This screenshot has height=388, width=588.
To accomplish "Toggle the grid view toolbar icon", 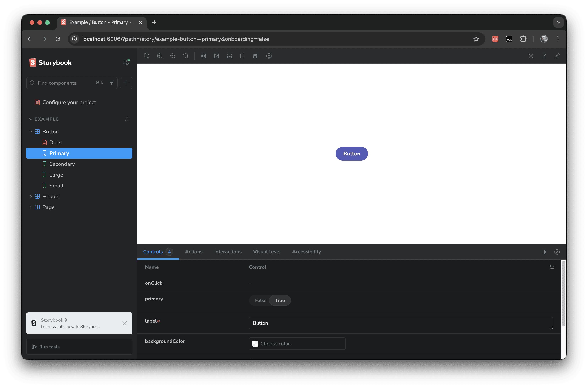I will coord(203,56).
